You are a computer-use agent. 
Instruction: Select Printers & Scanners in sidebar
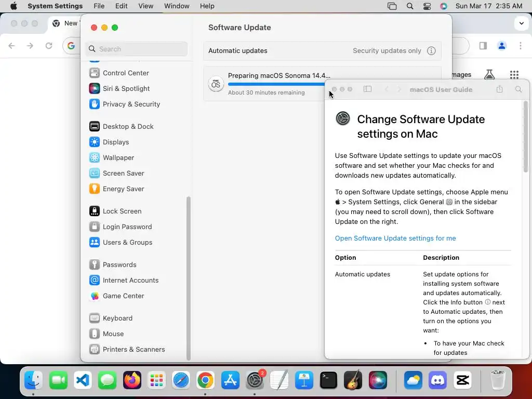[x=127, y=350]
